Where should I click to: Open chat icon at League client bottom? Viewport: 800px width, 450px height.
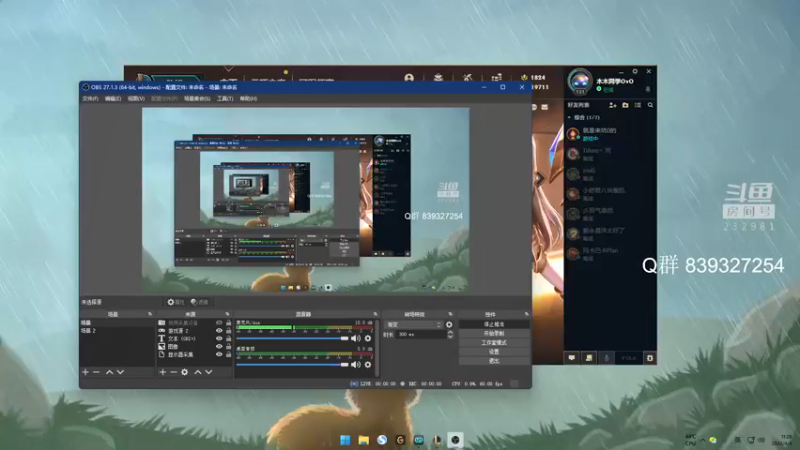pyautogui.click(x=572, y=358)
